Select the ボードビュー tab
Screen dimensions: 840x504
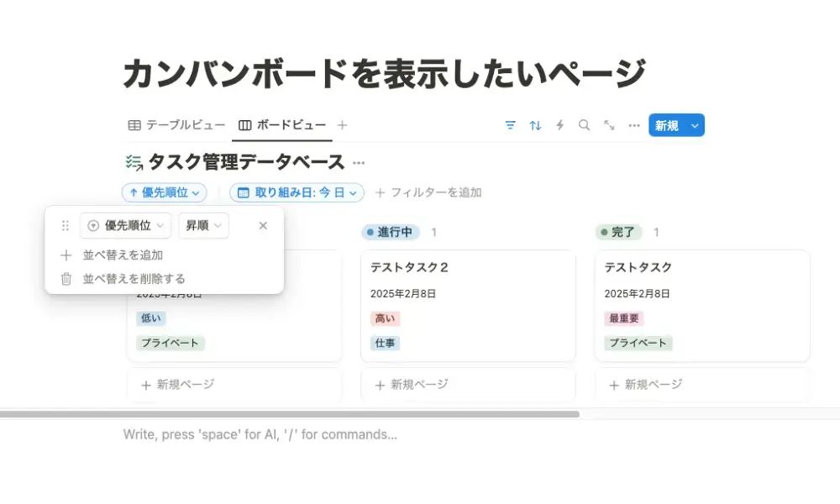282,125
